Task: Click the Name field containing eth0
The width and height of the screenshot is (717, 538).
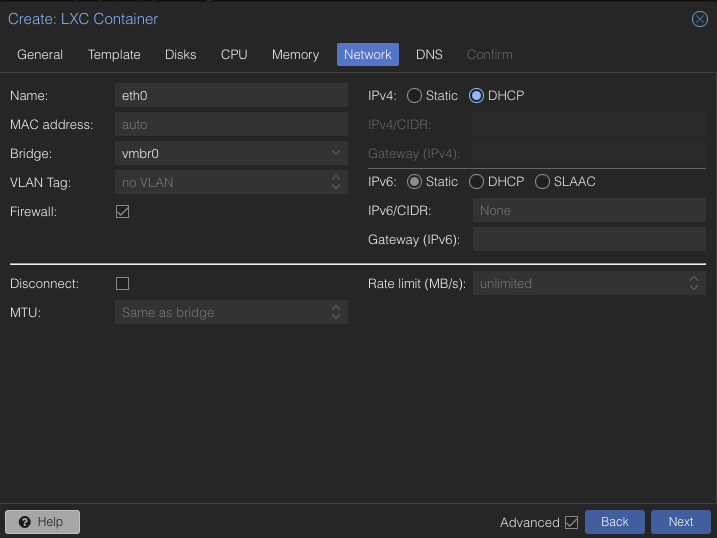Action: point(230,96)
